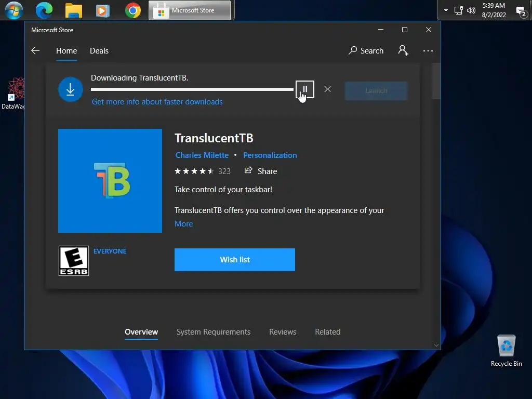Expand the hidden system tray icons arrow
Image resolution: width=532 pixels, height=399 pixels.
click(446, 10)
